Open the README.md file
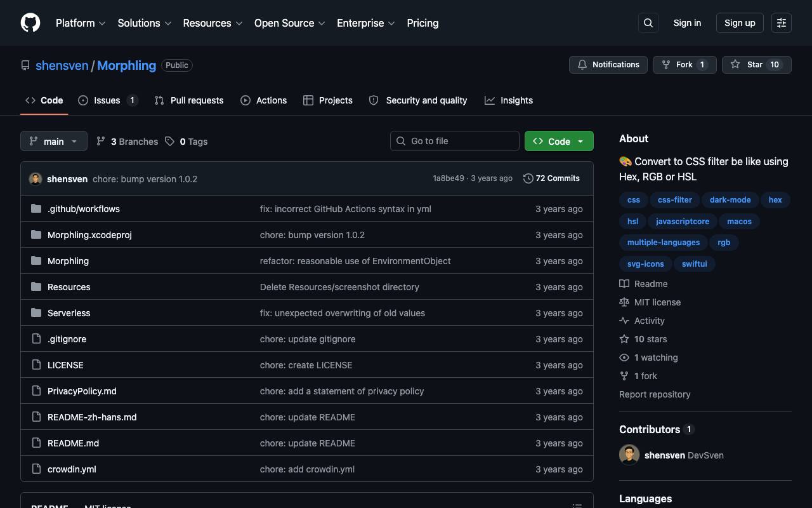Viewport: 812px width, 508px height. click(x=73, y=443)
